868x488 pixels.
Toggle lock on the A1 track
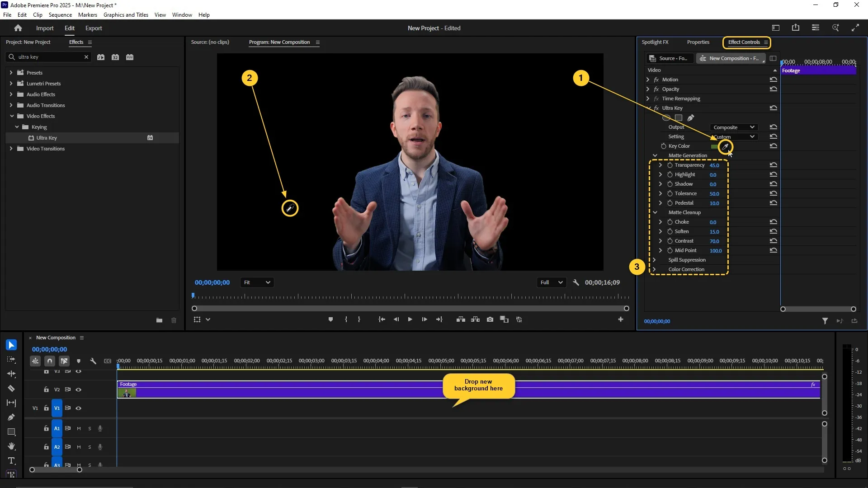46,428
